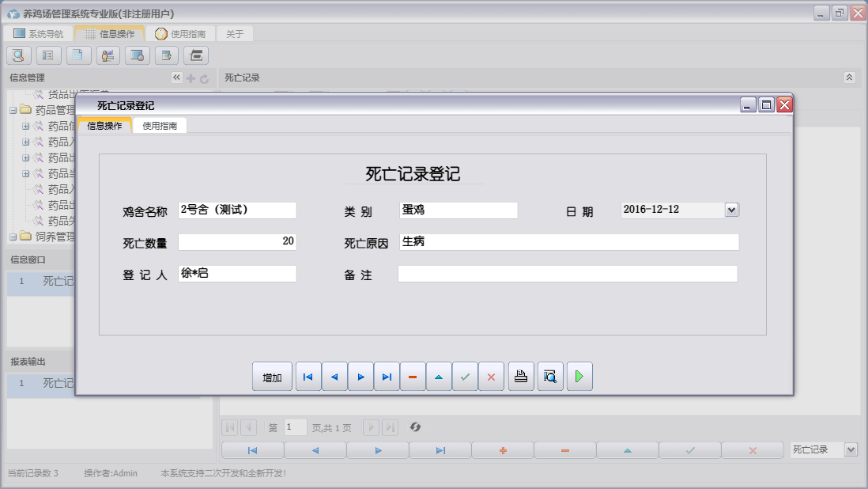Screen dimensions: 868x489
Task: Open the 系统导航 tab in main window
Action: point(39,34)
